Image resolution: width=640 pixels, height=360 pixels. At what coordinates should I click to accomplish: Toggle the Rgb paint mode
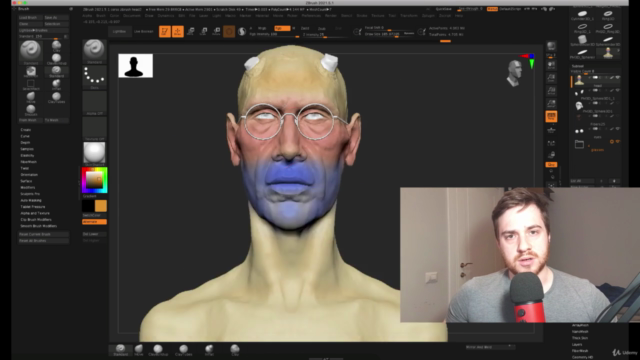tap(281, 28)
